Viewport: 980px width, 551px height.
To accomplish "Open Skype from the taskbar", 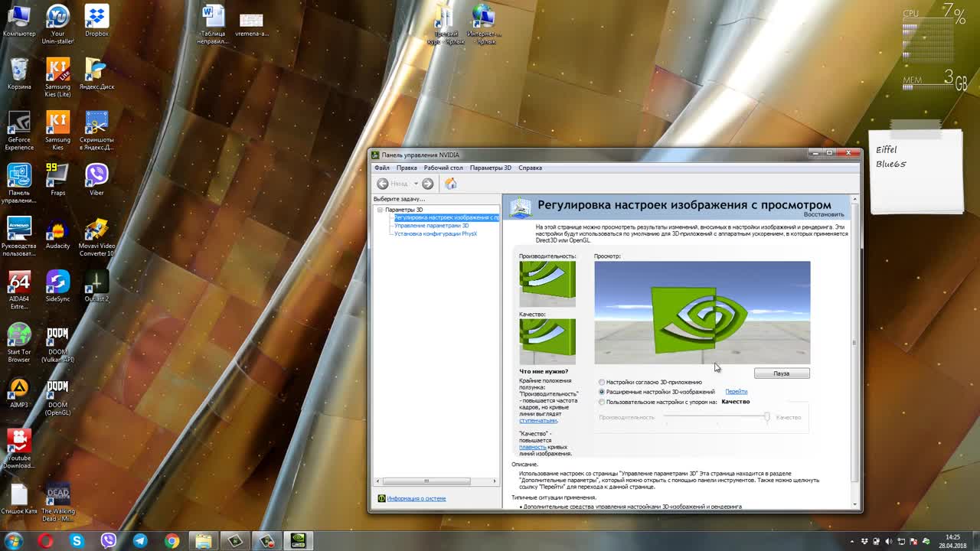I will tap(77, 541).
